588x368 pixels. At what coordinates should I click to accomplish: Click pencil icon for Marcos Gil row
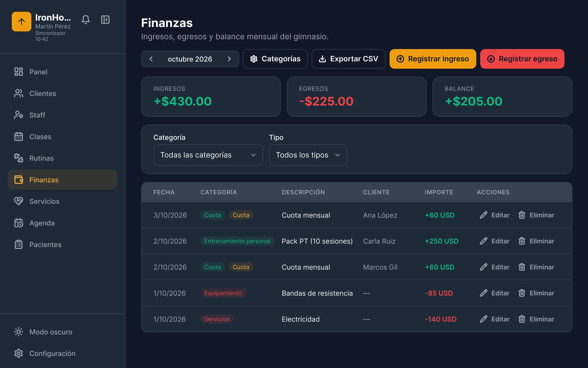pos(483,267)
